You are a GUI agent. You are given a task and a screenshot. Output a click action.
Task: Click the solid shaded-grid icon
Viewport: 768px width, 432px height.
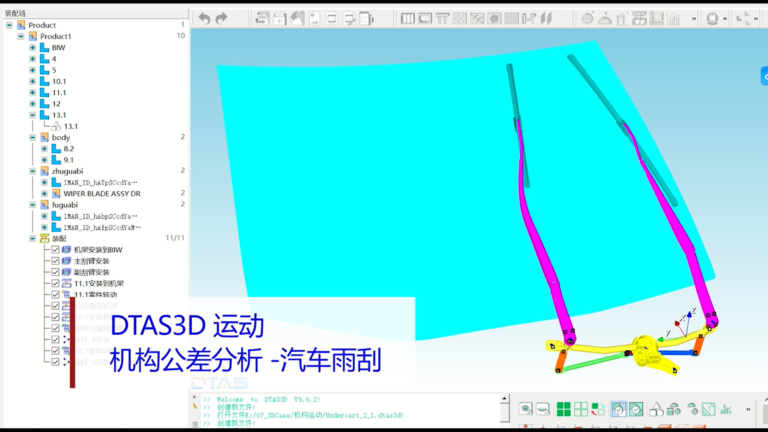pos(511,19)
